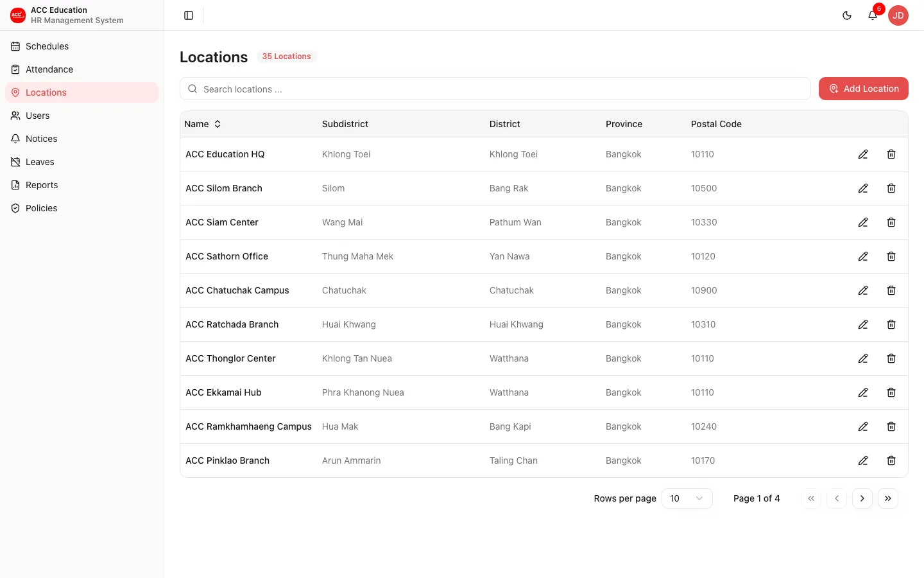Edit the ACC Sathorn Office row
This screenshot has width=924, height=578.
863,256
